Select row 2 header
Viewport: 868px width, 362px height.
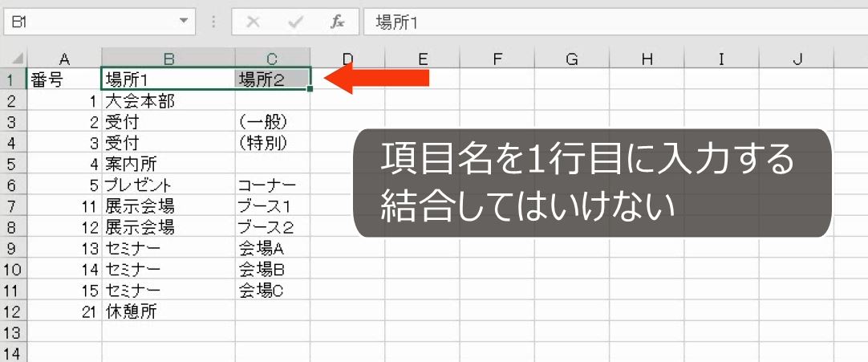tap(14, 100)
